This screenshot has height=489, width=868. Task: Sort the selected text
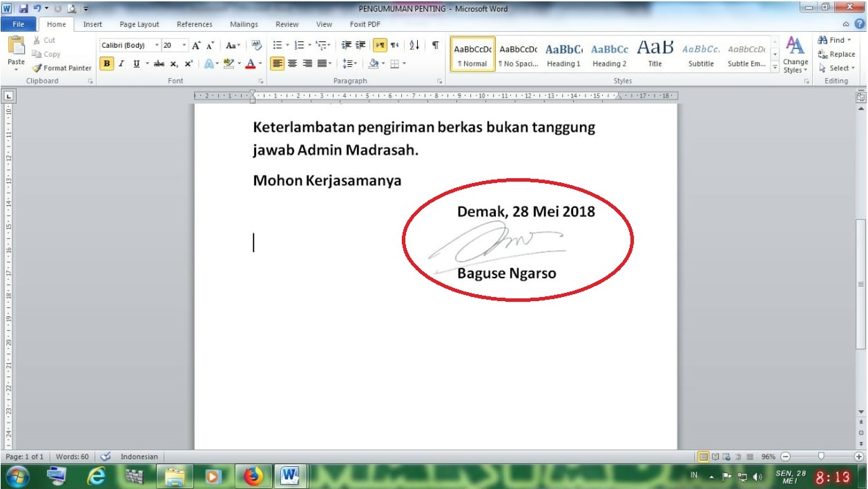(x=414, y=45)
